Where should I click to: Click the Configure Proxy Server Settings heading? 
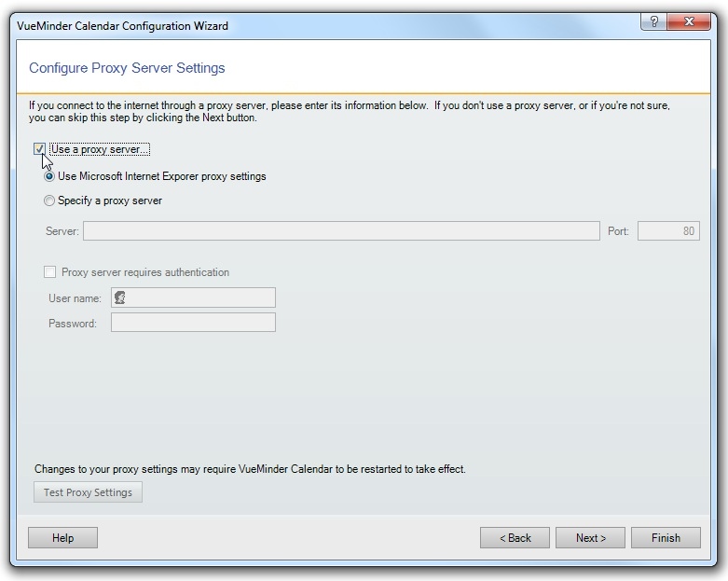tap(127, 68)
